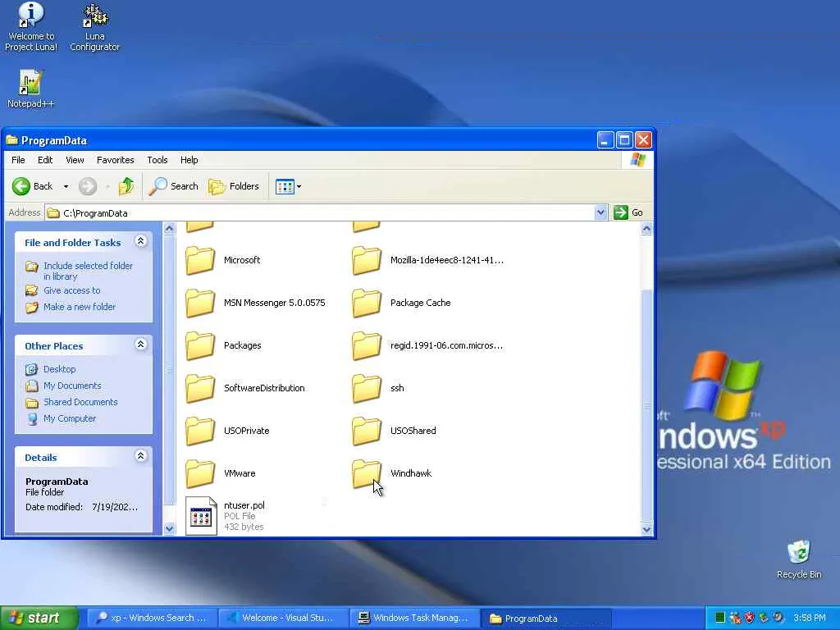Click the Start button on taskbar
The height and width of the screenshot is (630, 840).
[x=39, y=618]
